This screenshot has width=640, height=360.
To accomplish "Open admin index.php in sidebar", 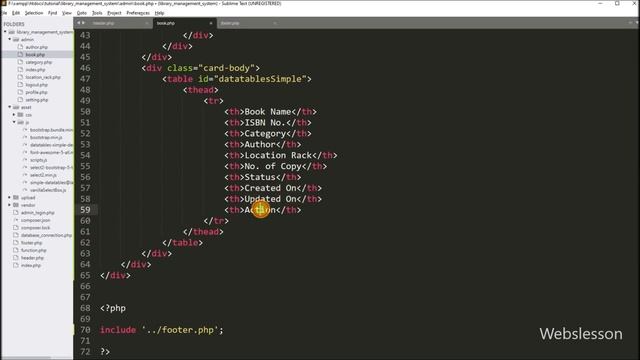I will click(35, 70).
